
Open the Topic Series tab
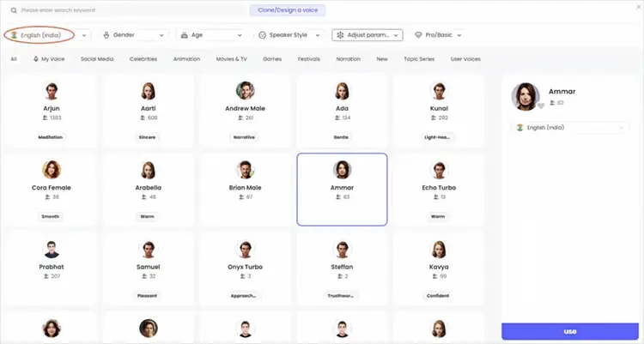click(x=419, y=59)
